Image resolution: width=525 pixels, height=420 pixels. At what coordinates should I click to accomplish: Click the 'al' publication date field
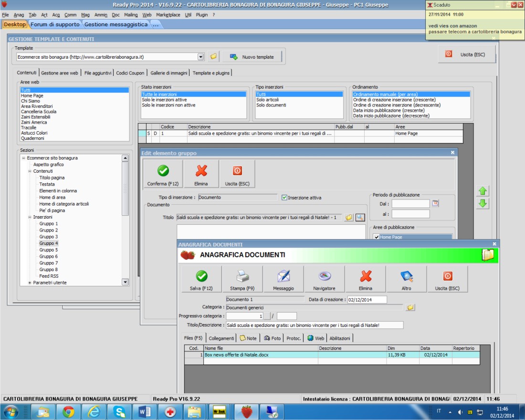[410, 214]
